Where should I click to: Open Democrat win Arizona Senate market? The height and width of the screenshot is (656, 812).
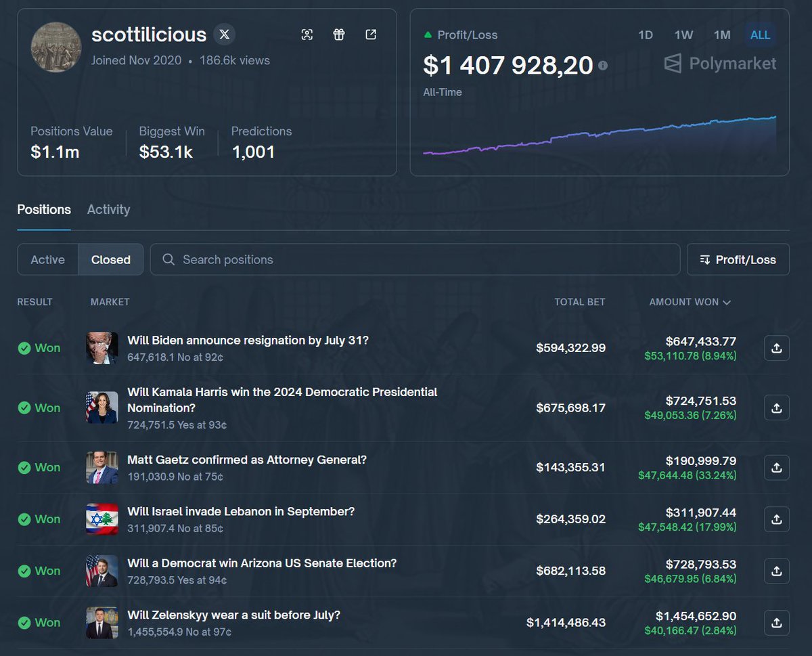(x=262, y=563)
